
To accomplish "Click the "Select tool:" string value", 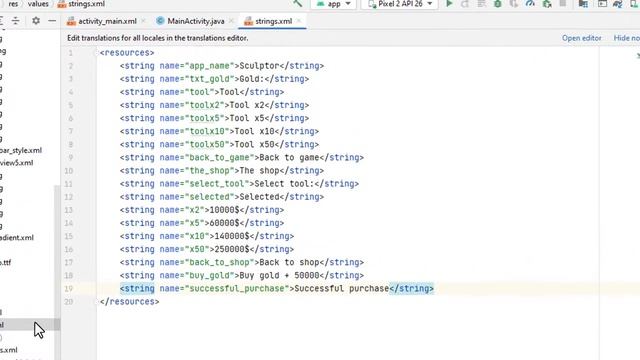I will click(x=284, y=183).
